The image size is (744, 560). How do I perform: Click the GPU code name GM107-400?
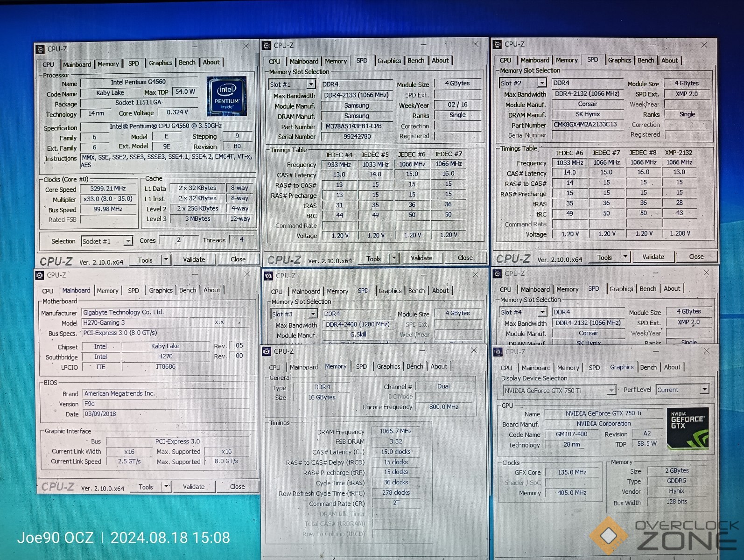[x=571, y=434]
